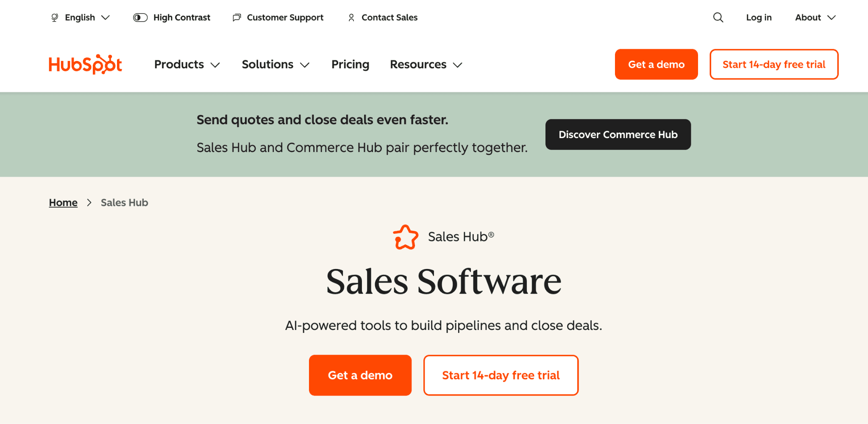The height and width of the screenshot is (424, 868).
Task: Click the HubSpot sprocket logo
Action: [85, 64]
